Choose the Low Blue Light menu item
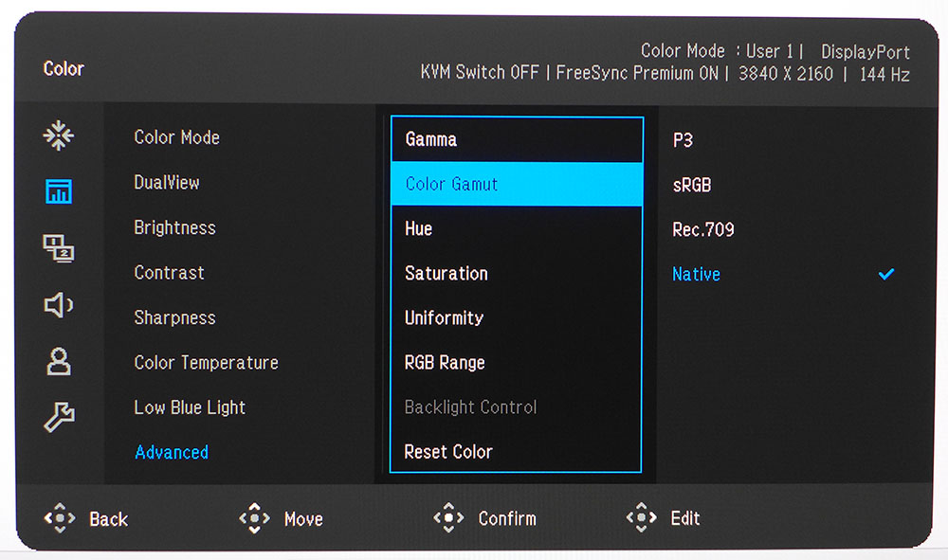The height and width of the screenshot is (560, 948). [190, 407]
